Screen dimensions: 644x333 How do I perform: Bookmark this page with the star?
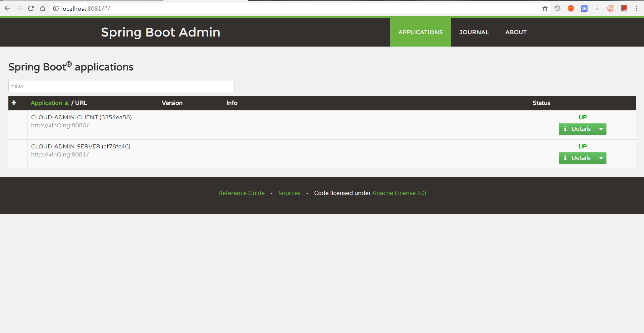(545, 8)
